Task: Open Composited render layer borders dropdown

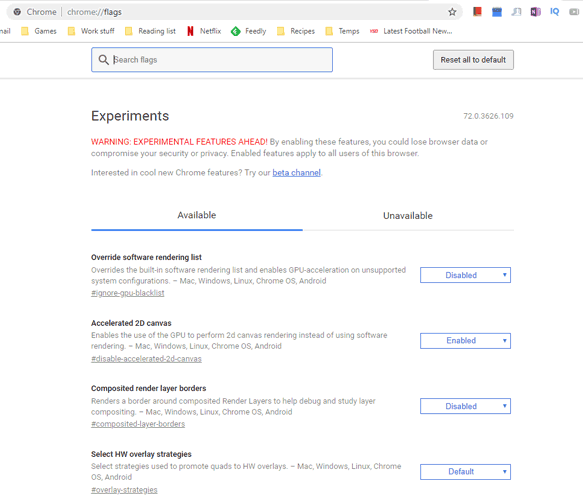Action: pos(465,406)
